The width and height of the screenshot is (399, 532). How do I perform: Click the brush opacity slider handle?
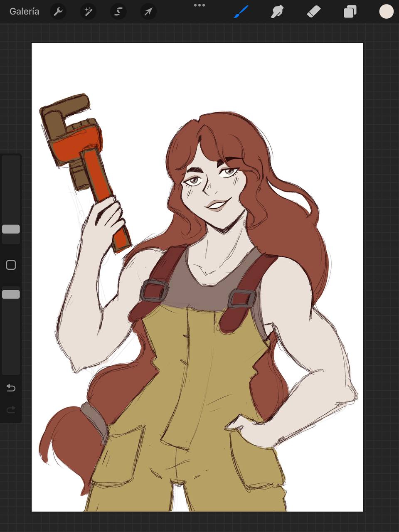coord(11,294)
